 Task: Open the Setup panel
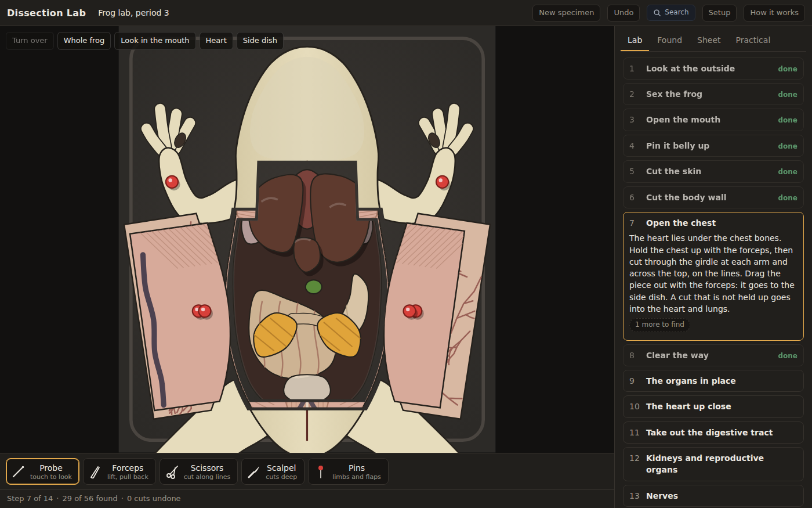click(719, 13)
